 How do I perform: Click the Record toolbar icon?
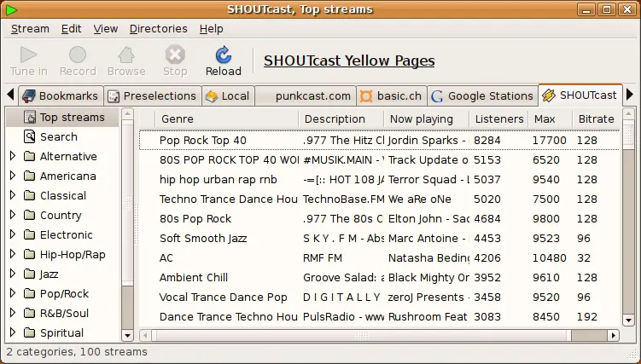78,55
